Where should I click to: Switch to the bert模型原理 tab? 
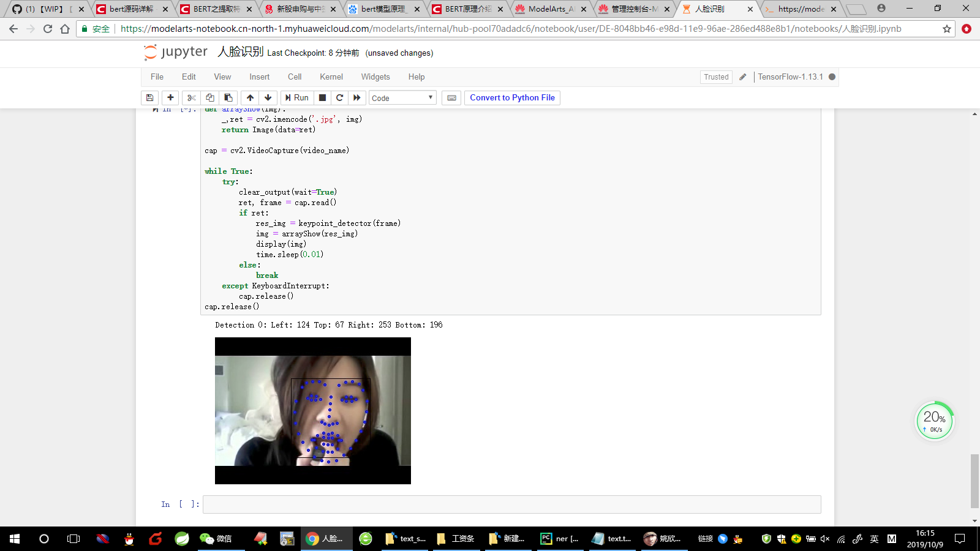click(383, 9)
